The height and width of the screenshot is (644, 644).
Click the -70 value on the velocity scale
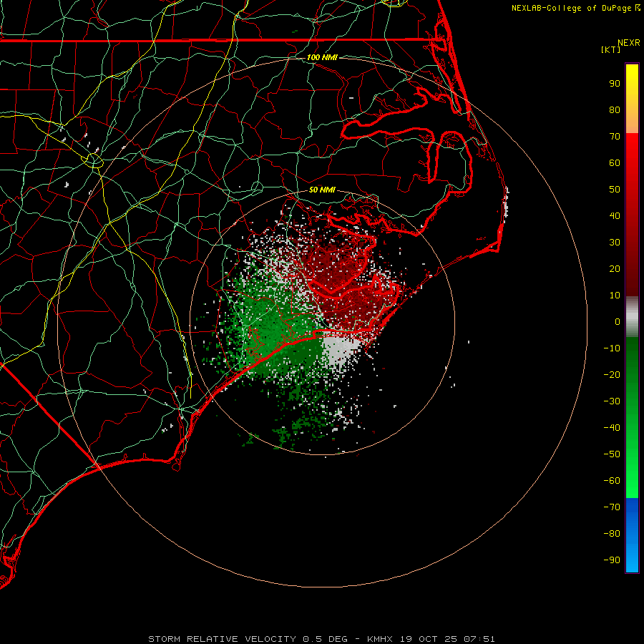tap(612, 507)
